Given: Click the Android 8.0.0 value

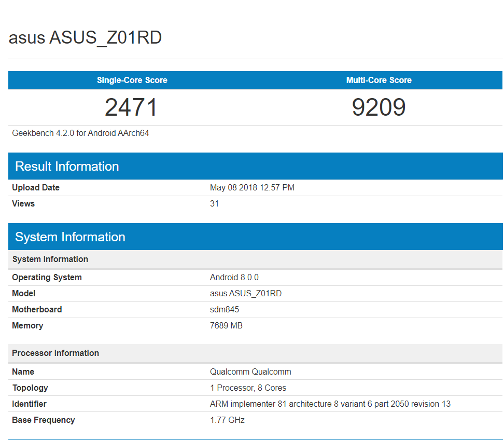Looking at the screenshot, I should [234, 277].
